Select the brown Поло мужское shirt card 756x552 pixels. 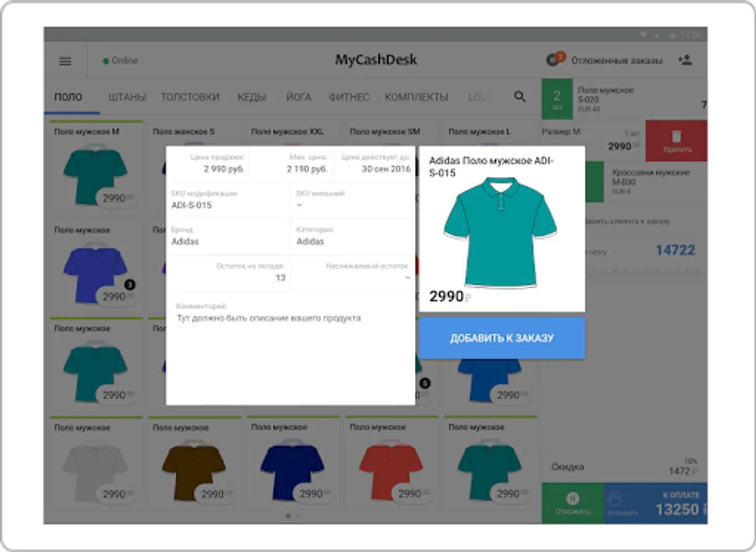(195, 463)
